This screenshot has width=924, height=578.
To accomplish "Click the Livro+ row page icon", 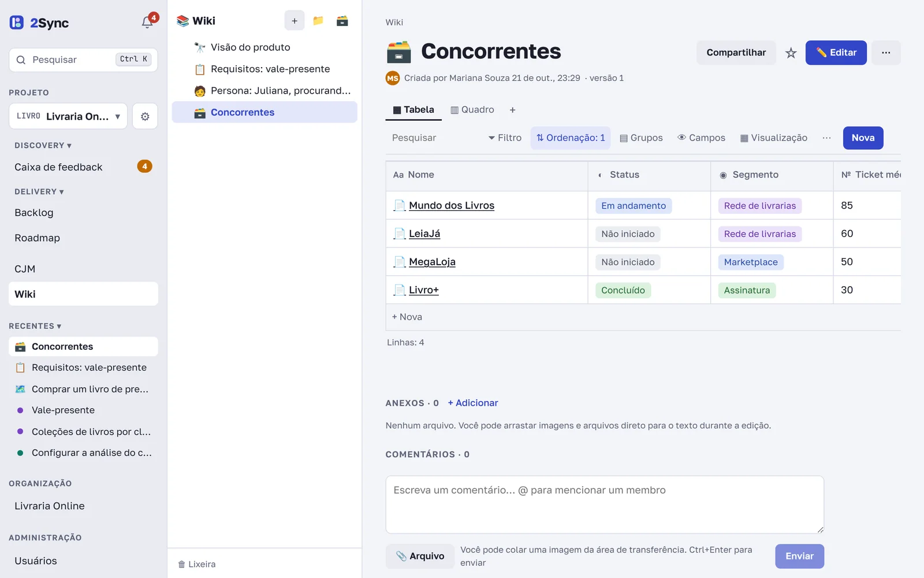I will 399,290.
